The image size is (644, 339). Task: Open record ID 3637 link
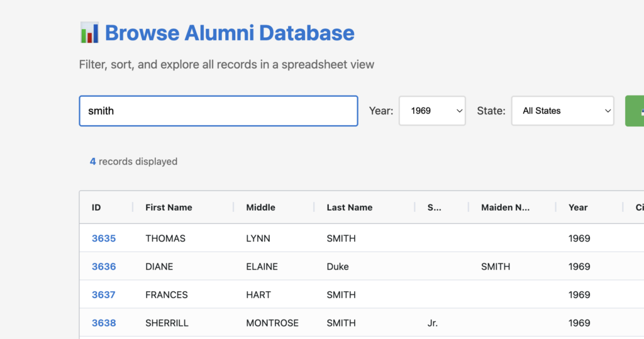[x=104, y=295]
